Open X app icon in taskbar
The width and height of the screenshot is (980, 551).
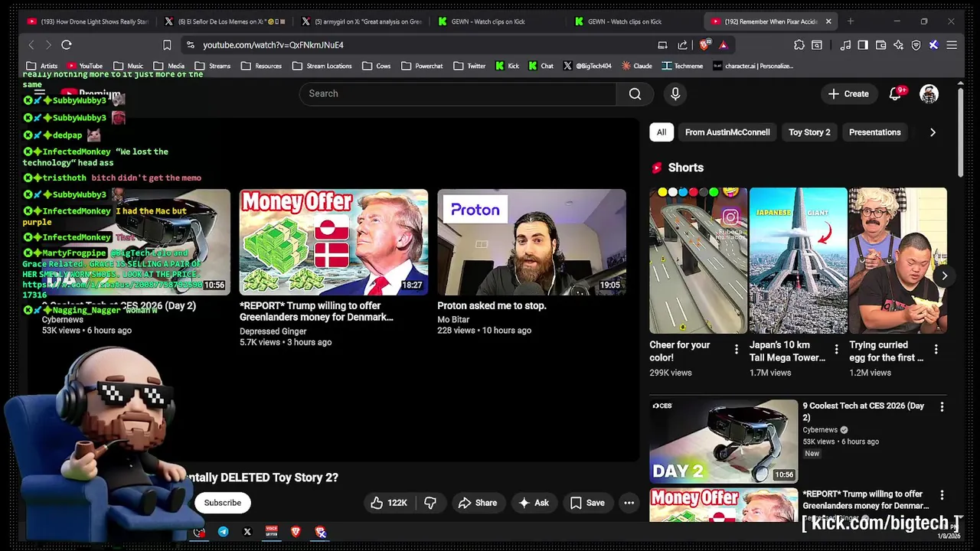pyautogui.click(x=247, y=532)
